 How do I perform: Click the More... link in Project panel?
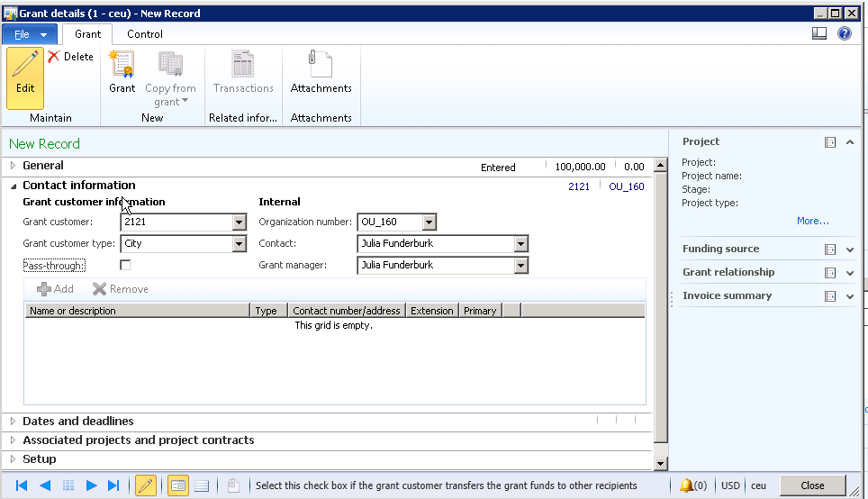(x=812, y=221)
